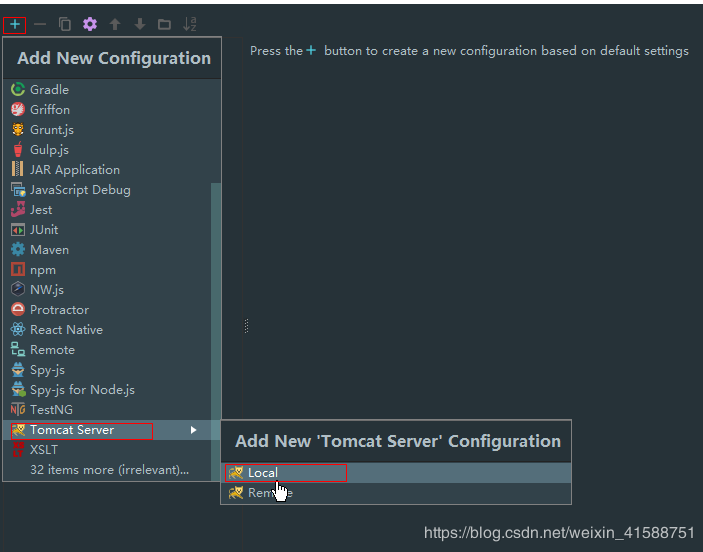Click the Tomcat Server submenu arrow
This screenshot has height=552, width=703.
click(193, 430)
